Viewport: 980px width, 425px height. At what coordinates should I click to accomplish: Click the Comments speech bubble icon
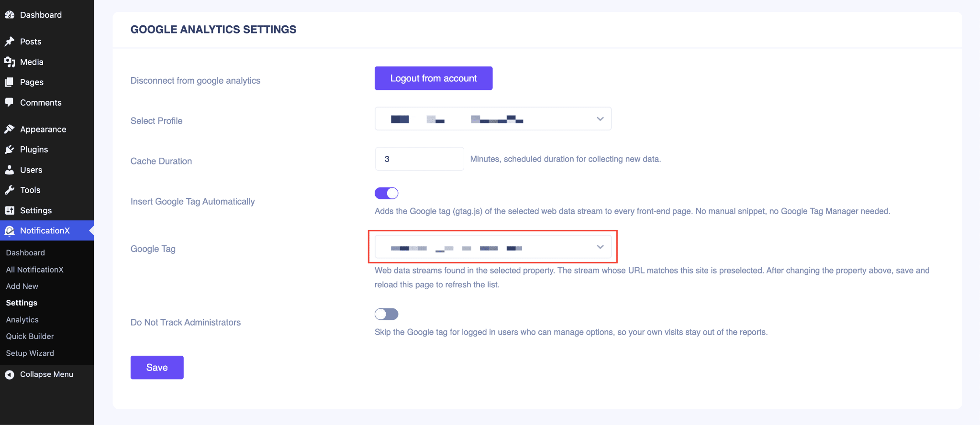(10, 103)
